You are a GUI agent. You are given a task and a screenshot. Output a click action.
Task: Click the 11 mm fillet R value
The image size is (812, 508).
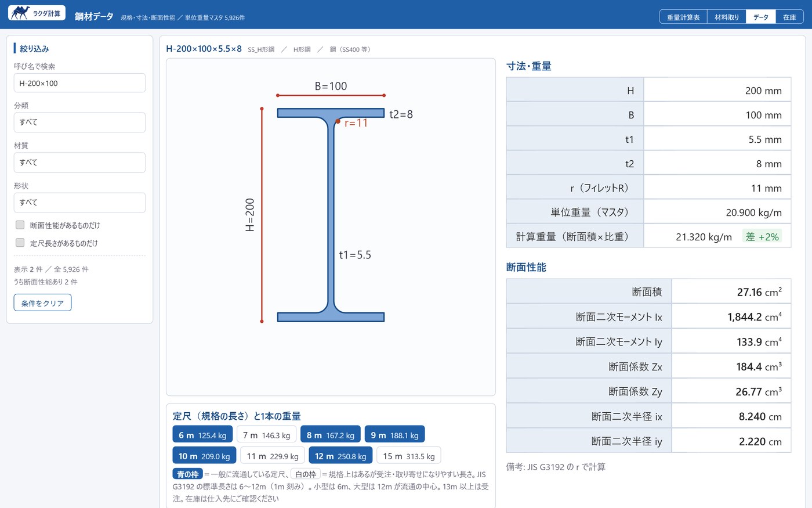pos(766,188)
